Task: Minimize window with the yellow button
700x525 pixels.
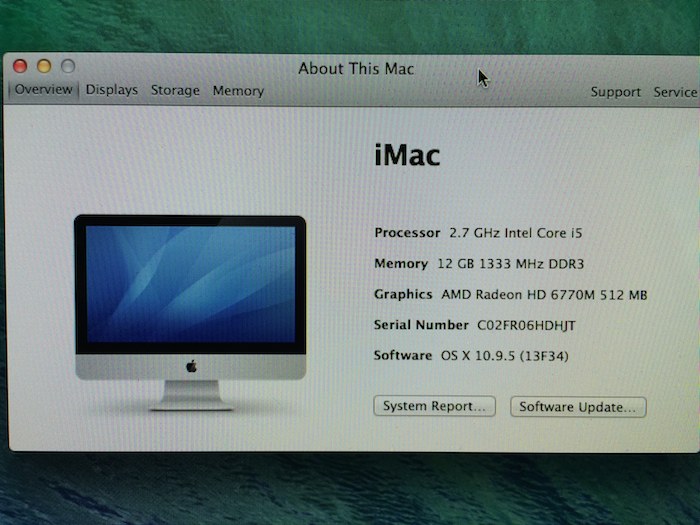Action: 44,66
